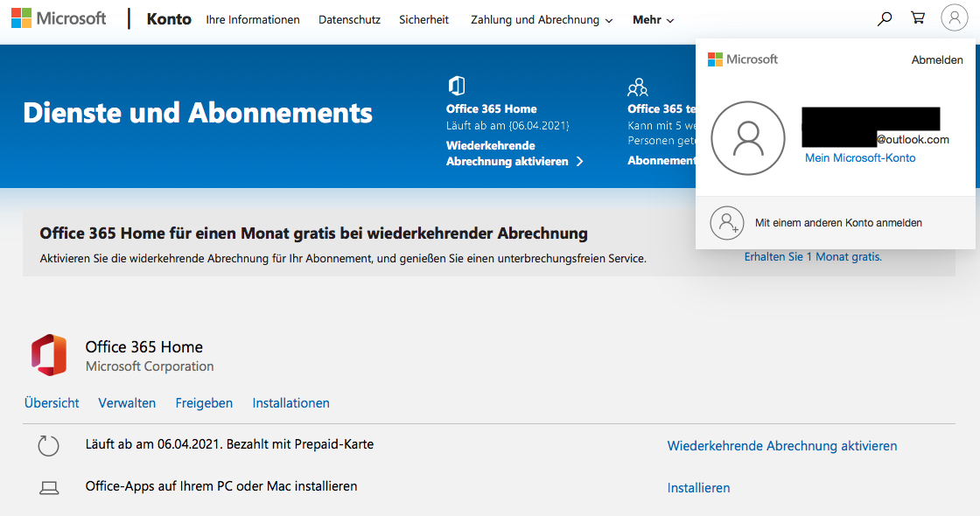The width and height of the screenshot is (980, 516).
Task: Click the laptop install icon
Action: click(49, 488)
